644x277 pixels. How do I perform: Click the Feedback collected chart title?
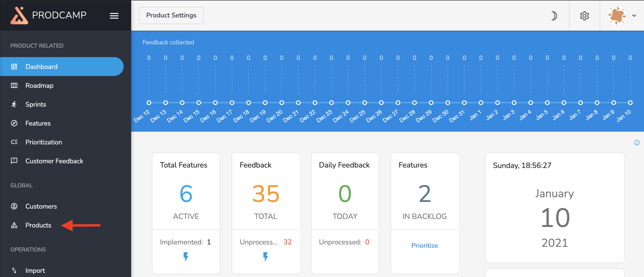point(168,42)
